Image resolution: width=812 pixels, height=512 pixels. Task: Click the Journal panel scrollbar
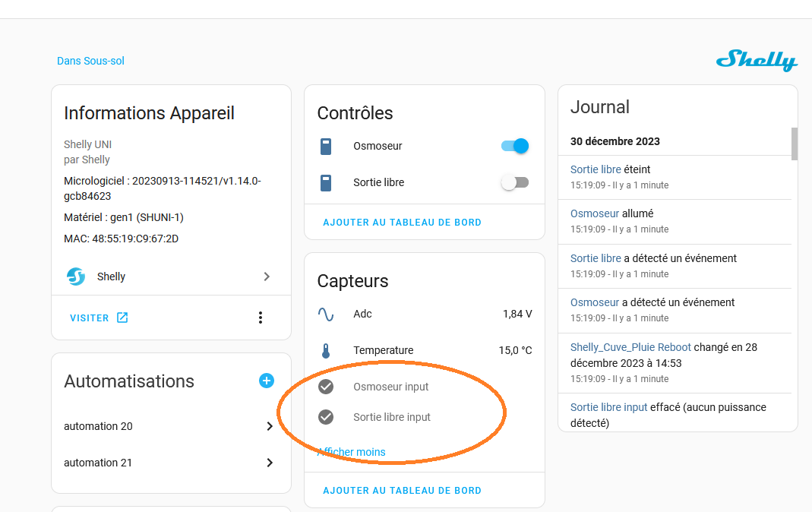[x=795, y=144]
